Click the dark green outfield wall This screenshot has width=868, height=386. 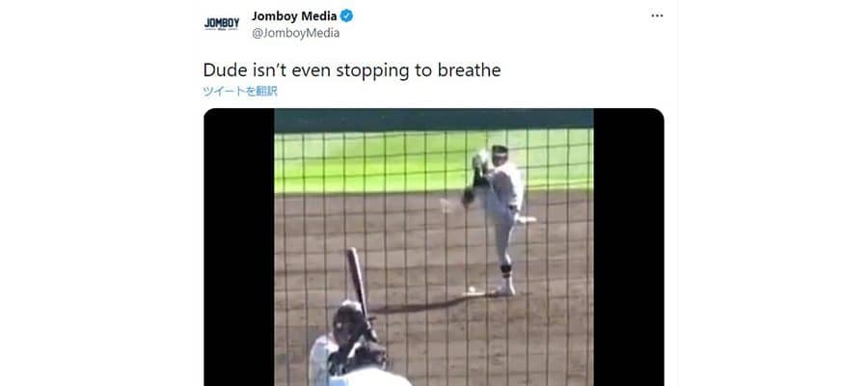433,121
